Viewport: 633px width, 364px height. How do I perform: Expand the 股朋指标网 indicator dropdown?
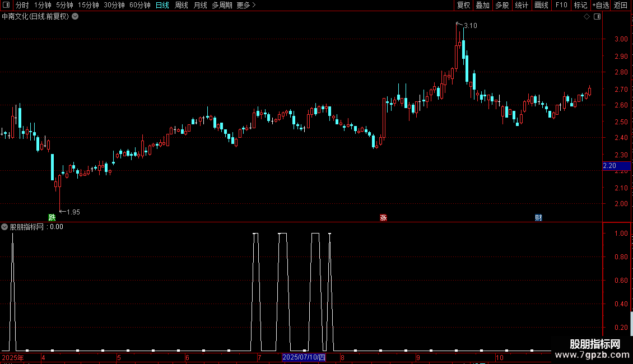click(4, 227)
